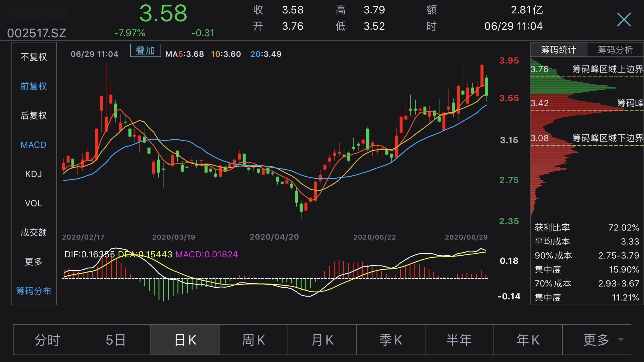Click the 2020/02/17 date on the axis
644x362 pixels.
(83, 237)
